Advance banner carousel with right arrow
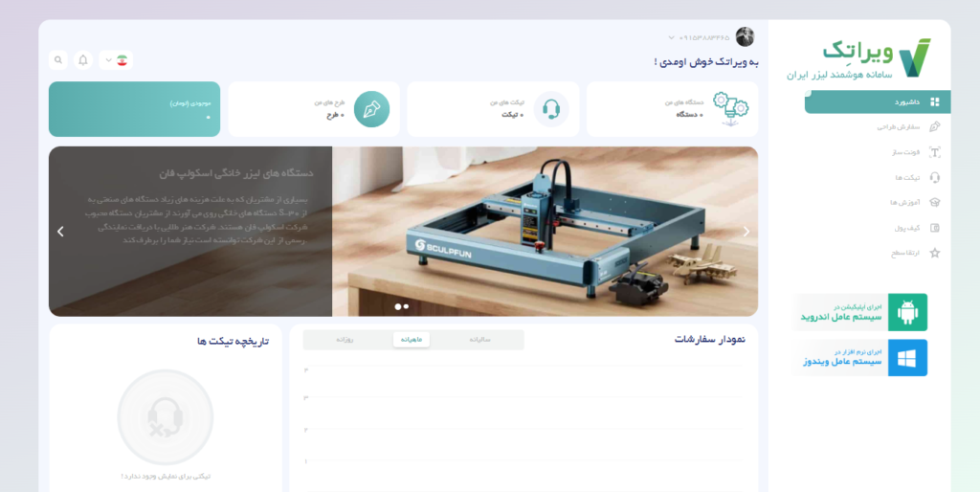 (x=746, y=232)
